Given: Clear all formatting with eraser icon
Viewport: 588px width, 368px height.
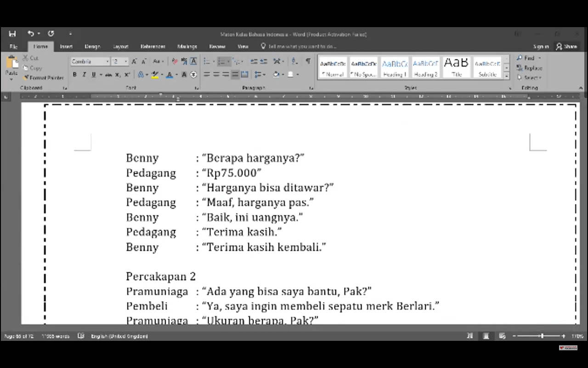Looking at the screenshot, I should (x=175, y=61).
